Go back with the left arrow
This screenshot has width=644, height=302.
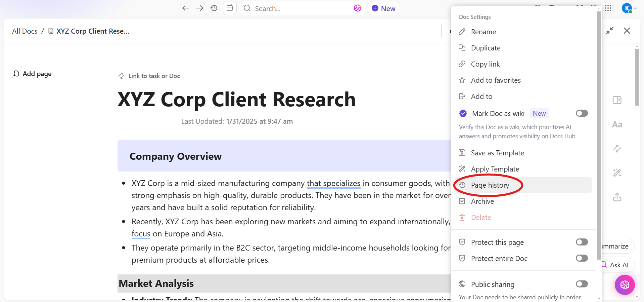[x=186, y=8]
